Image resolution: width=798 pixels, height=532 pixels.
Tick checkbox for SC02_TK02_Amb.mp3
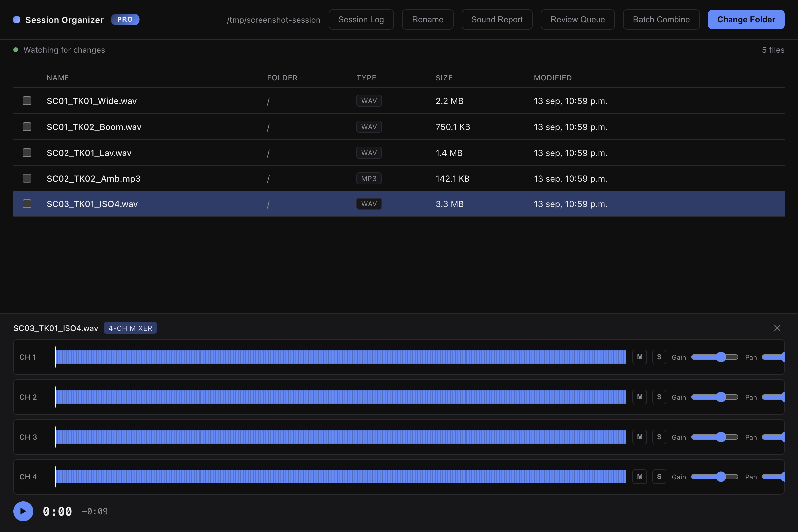27,178
